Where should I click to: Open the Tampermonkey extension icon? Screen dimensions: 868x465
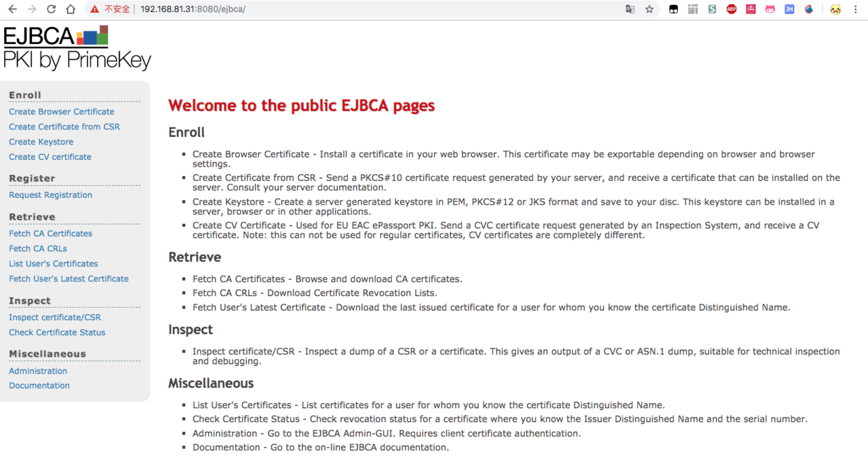pyautogui.click(x=673, y=9)
